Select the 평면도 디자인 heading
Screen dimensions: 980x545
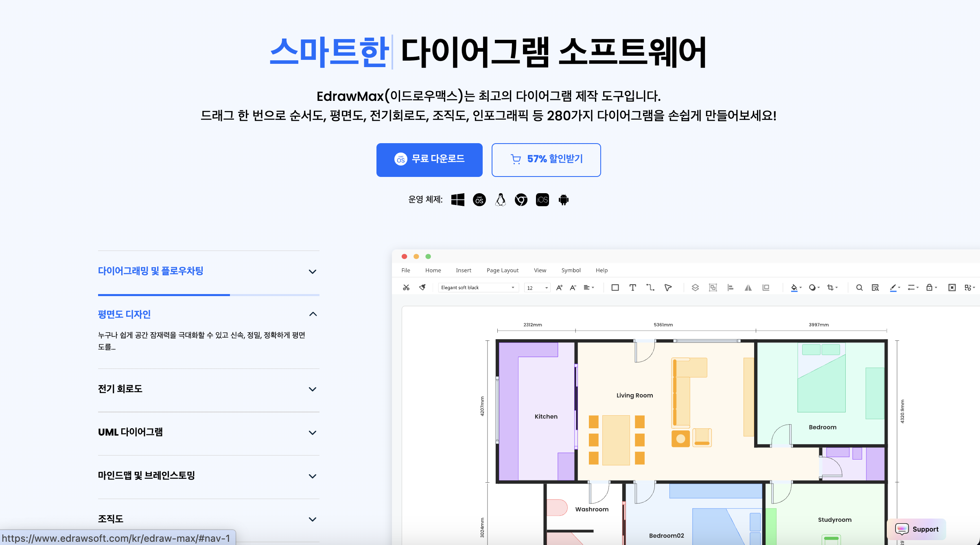[124, 314]
